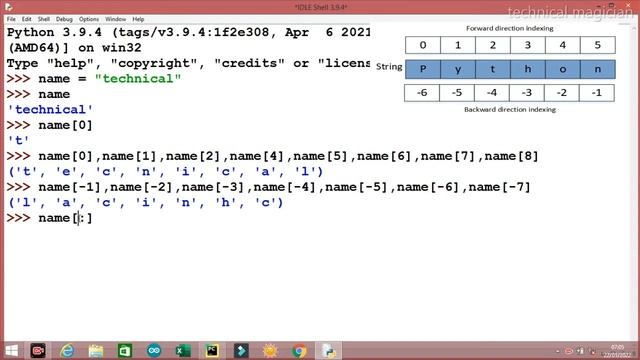Image resolution: width=640 pixels, height=360 pixels.
Task: Open Google Chrome from taskbar
Action: 299,351
